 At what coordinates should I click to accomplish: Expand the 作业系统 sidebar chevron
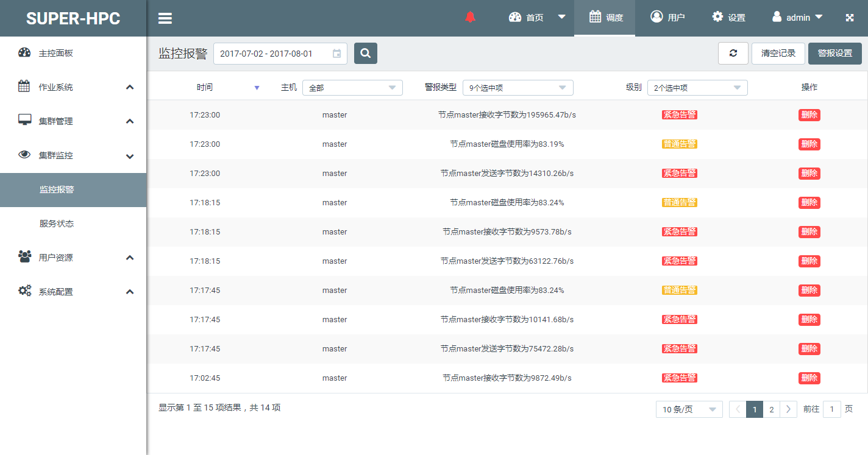[x=130, y=87]
